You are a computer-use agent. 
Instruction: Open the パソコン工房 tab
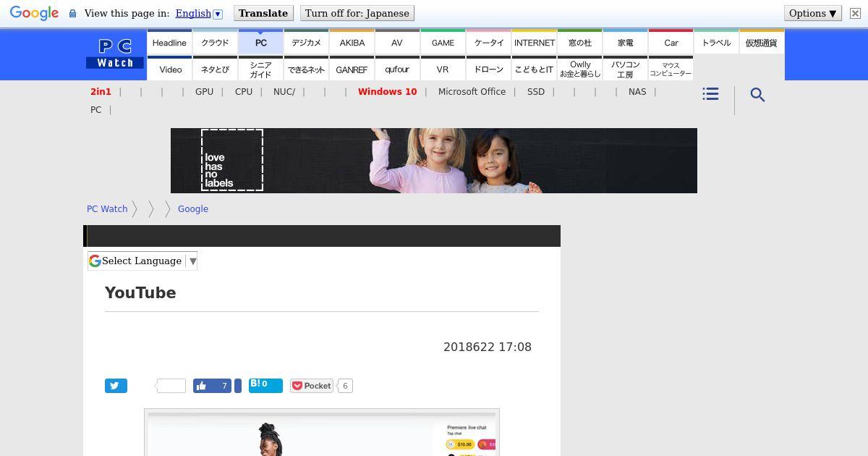tap(626, 69)
